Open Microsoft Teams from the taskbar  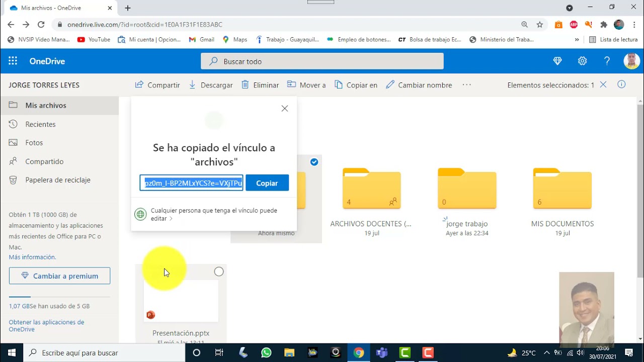pyautogui.click(x=382, y=352)
